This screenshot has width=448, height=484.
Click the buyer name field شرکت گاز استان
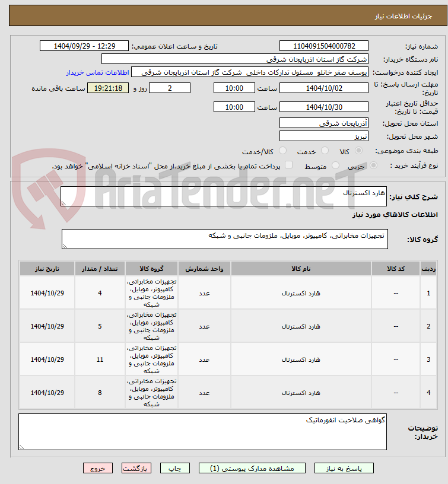(x=234, y=59)
